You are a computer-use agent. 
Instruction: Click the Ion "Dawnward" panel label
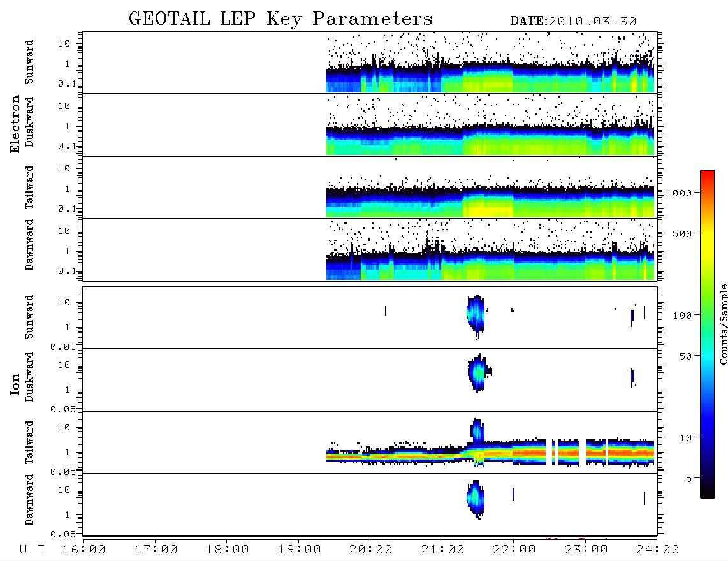pos(29,500)
